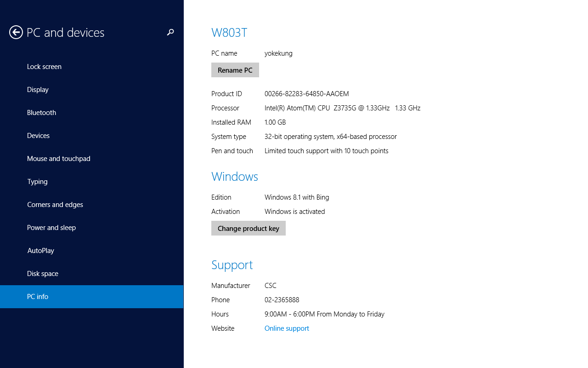The image size is (588, 368).
Task: Click the Hours label
Action: (x=220, y=314)
